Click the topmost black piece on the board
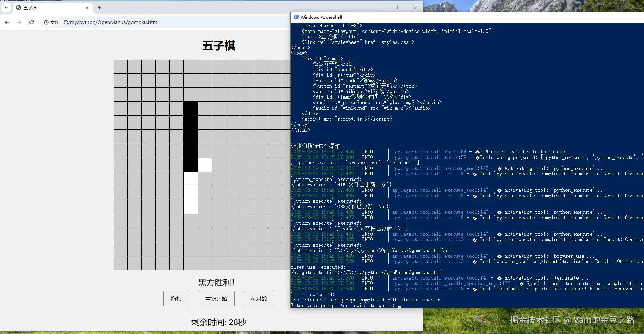 point(191,109)
